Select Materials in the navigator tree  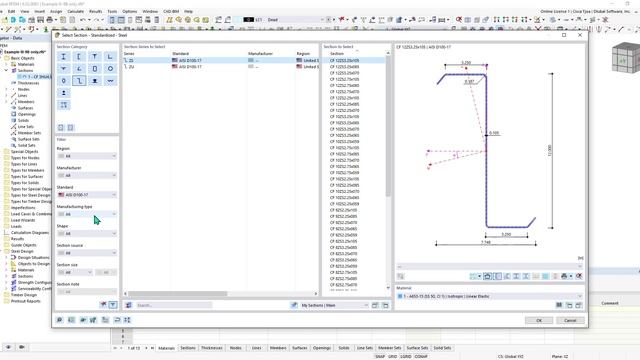coord(26,64)
